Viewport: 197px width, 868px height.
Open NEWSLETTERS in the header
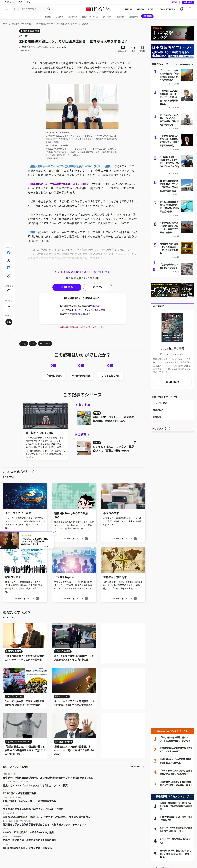click(166, 9)
